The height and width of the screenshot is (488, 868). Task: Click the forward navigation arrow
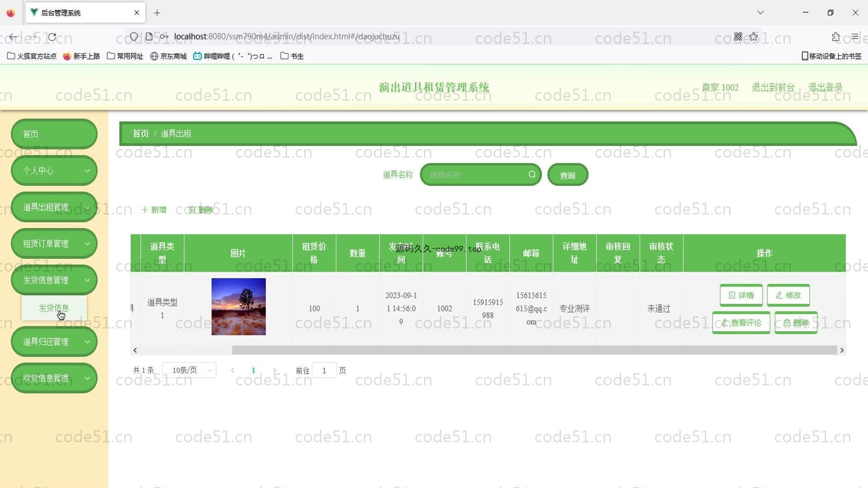[x=33, y=37]
